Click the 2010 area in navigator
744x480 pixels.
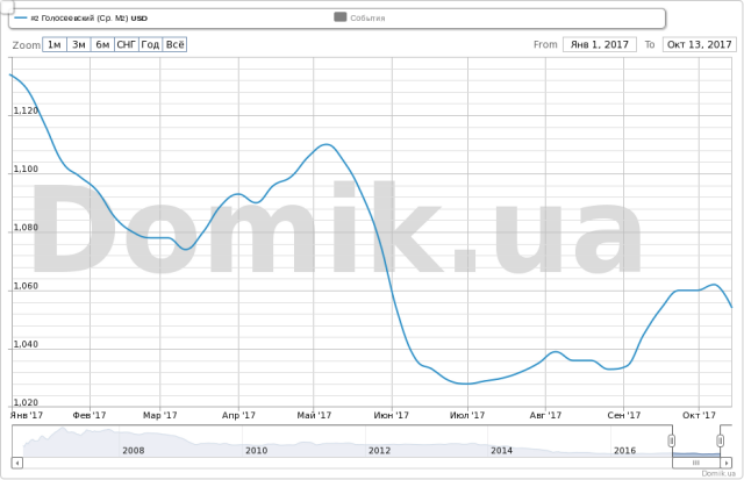pos(256,450)
